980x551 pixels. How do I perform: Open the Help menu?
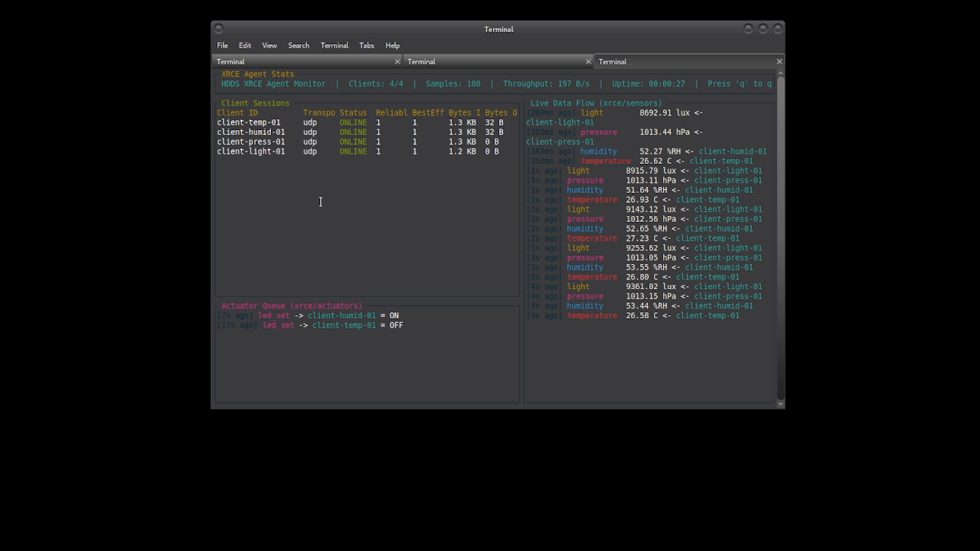coord(392,45)
